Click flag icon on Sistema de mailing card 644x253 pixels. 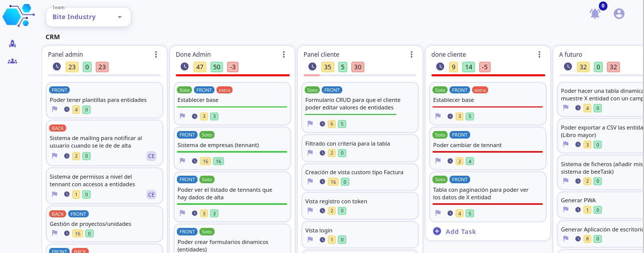tap(55, 156)
